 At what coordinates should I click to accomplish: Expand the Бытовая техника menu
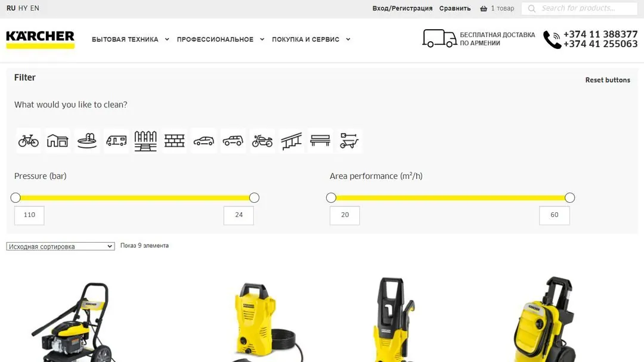point(130,39)
